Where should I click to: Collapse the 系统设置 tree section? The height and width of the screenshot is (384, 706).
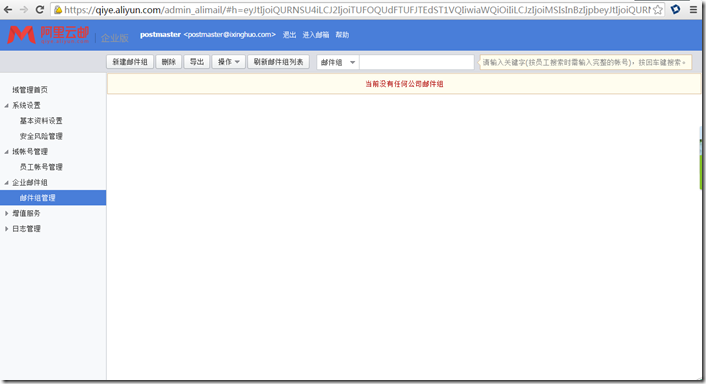pos(6,105)
